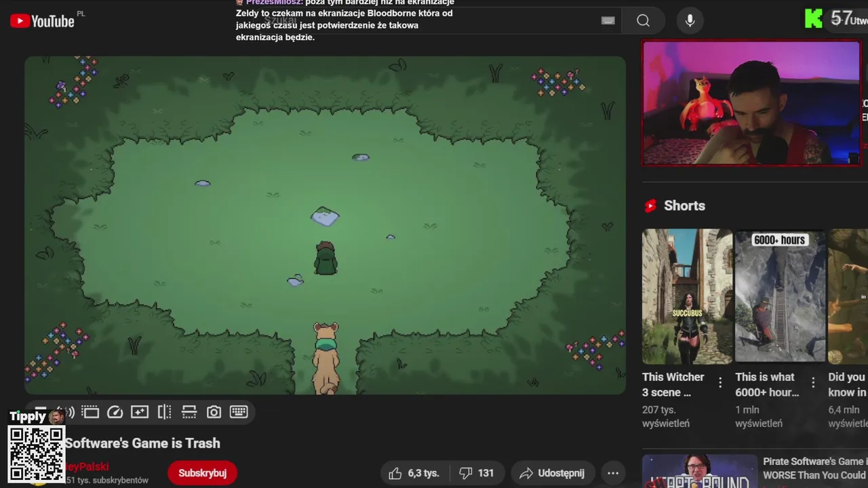868x488 pixels.
Task: Open the on-screen keyboard icon in search bar
Action: pos(608,21)
